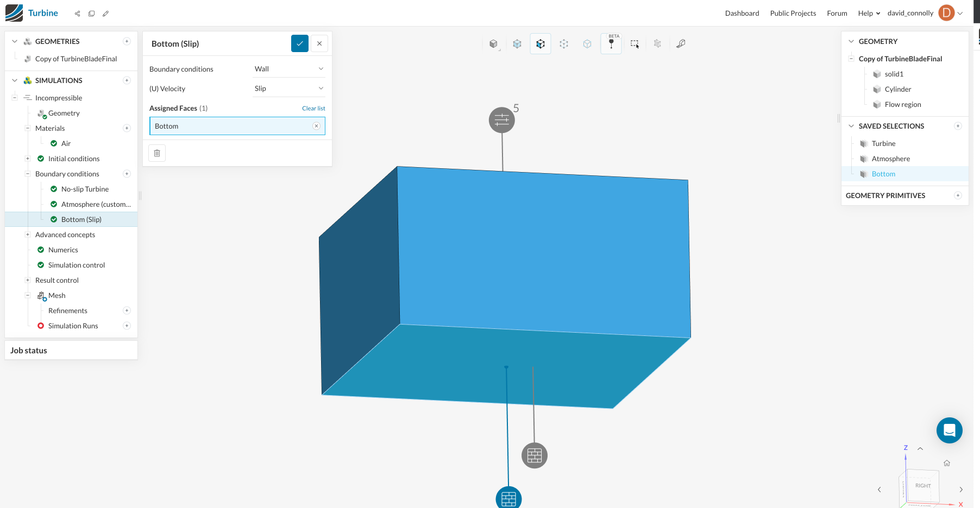Expand the Initial conditions node
This screenshot has width=980, height=508.
click(x=28, y=158)
